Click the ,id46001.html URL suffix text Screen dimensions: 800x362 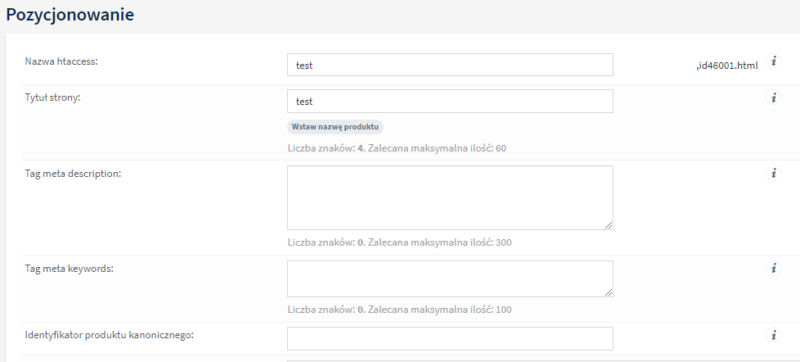(x=727, y=65)
